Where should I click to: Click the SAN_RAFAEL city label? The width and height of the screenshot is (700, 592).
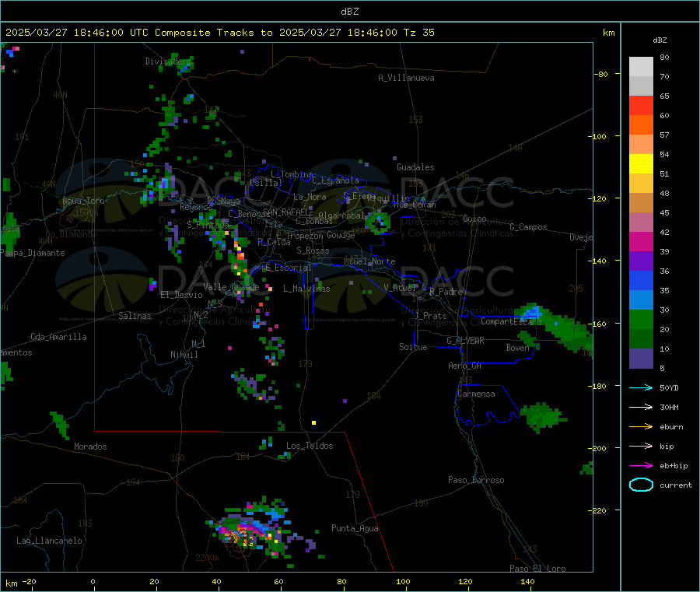pyautogui.click(x=286, y=212)
